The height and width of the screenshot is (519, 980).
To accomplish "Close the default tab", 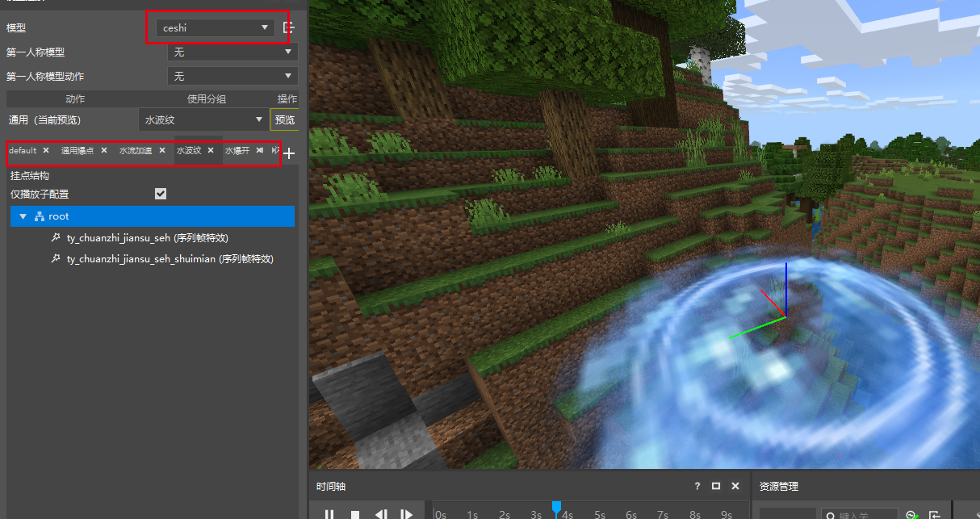I will [x=46, y=150].
